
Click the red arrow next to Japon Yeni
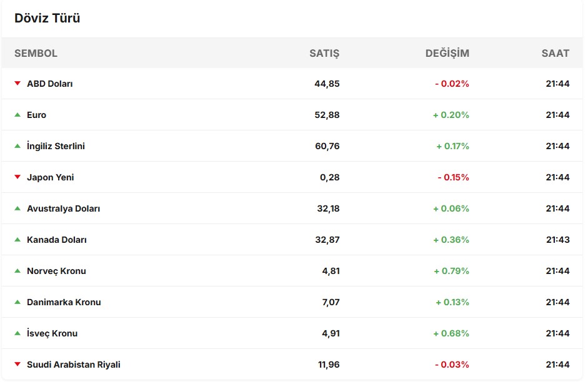click(17, 177)
